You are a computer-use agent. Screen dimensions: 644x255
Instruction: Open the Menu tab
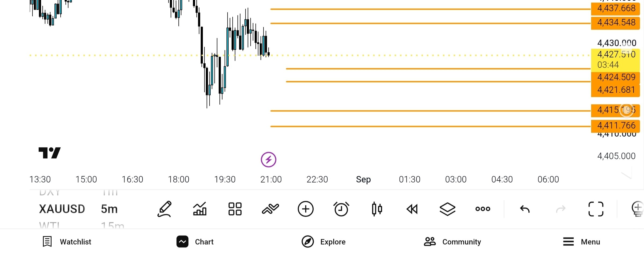(581, 242)
